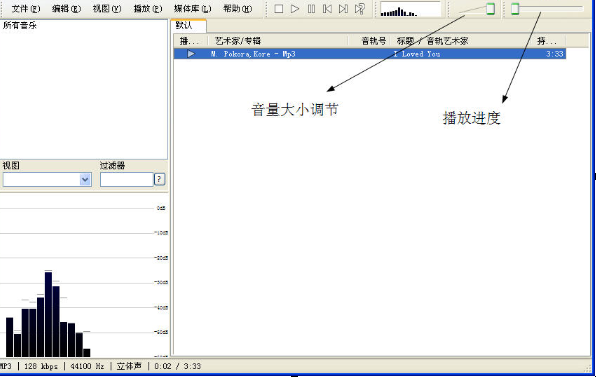Click the volume slider handle
The height and width of the screenshot is (377, 596).
491,9
